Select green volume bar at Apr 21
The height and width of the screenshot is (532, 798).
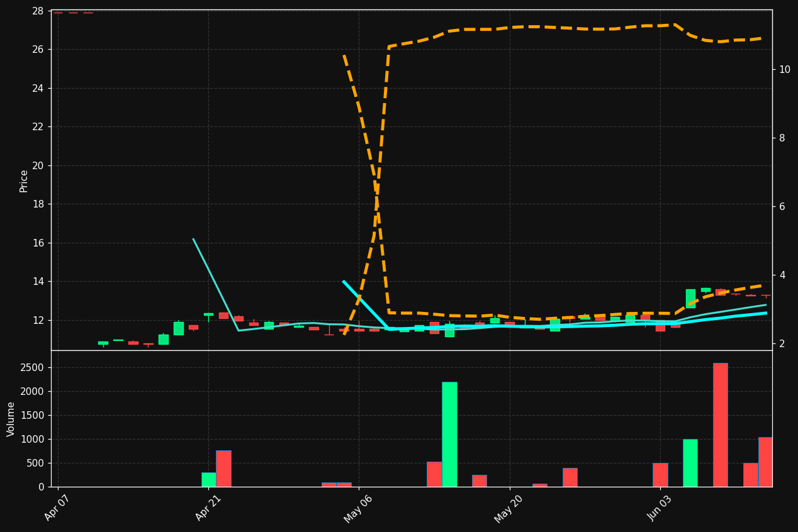[208, 479]
